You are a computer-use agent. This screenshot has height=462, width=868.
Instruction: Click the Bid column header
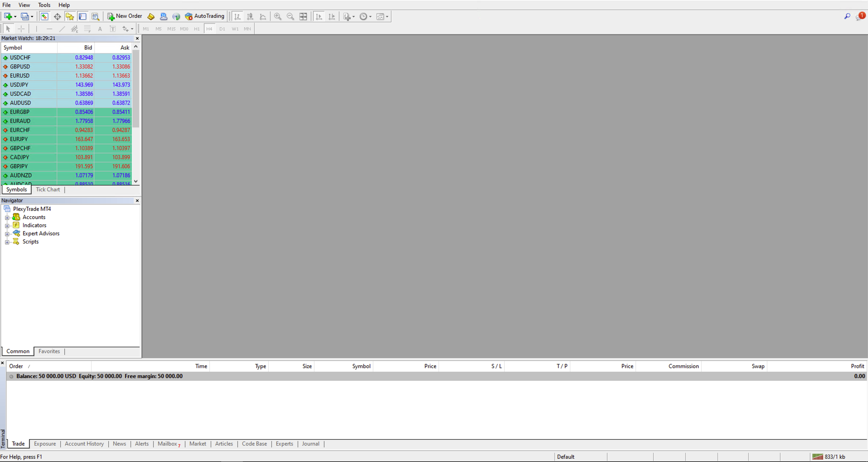[x=76, y=48]
